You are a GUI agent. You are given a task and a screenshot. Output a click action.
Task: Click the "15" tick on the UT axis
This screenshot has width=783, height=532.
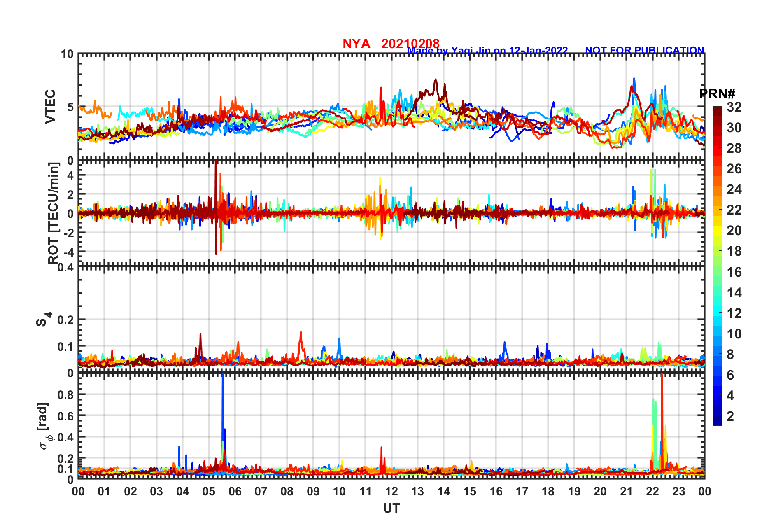pyautogui.click(x=470, y=491)
